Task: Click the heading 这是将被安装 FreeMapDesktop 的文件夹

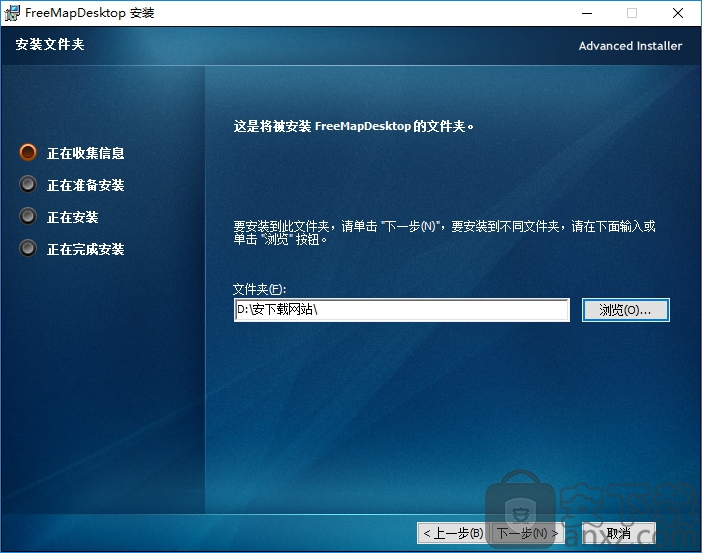Action: pyautogui.click(x=353, y=126)
